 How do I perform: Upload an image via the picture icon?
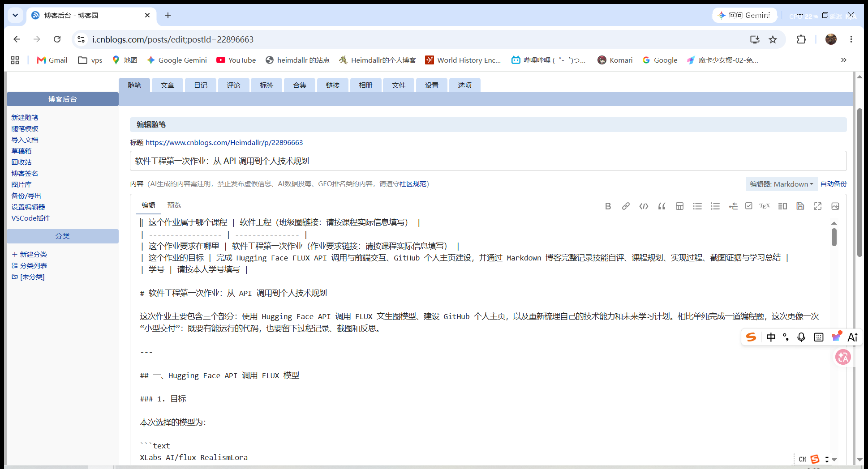(x=835, y=206)
